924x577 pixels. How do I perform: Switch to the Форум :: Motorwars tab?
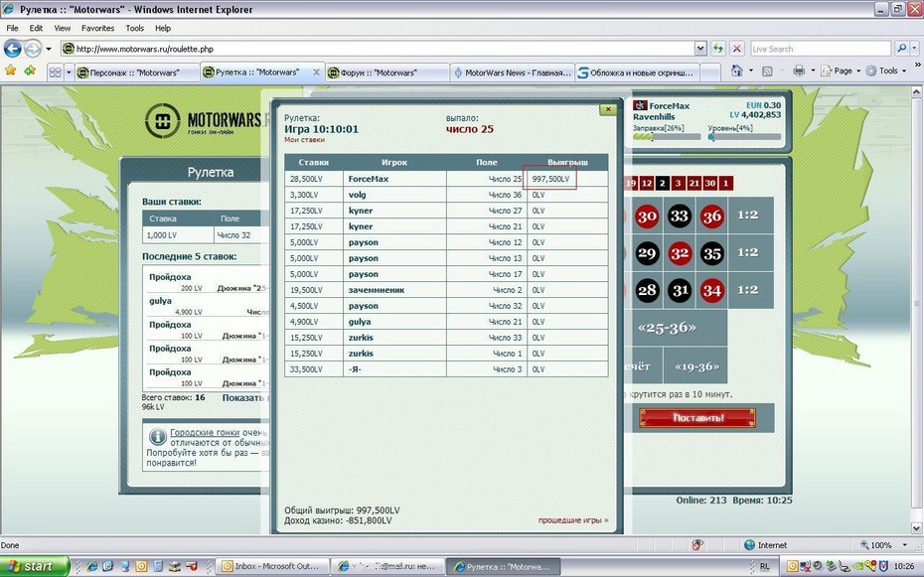click(x=387, y=72)
